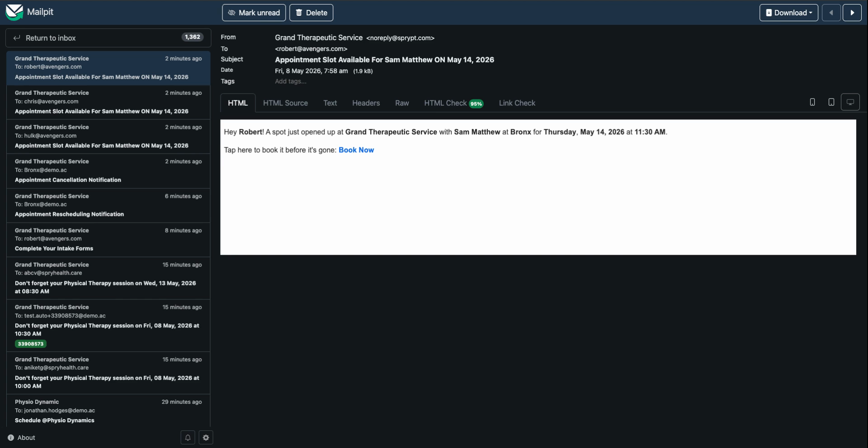
Task: Follow the Book Now link
Action: [x=356, y=150]
